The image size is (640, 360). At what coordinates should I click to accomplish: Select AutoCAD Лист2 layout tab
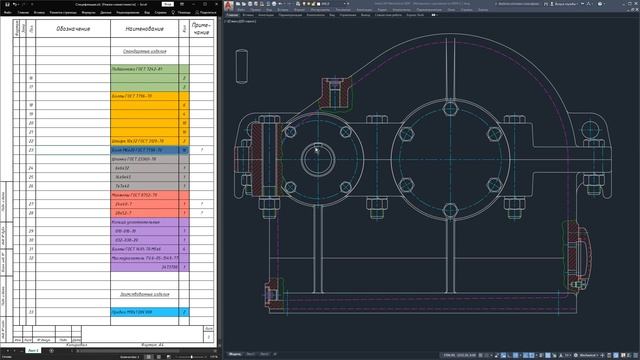point(264,354)
